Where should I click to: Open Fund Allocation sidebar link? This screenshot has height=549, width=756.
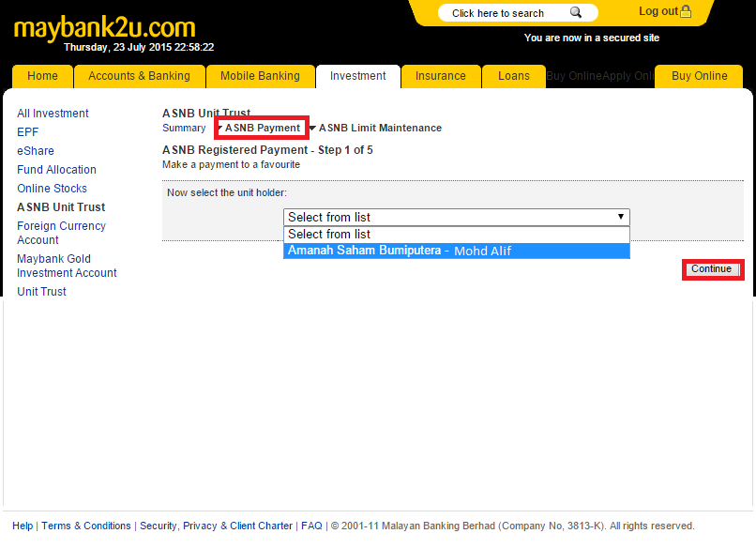tap(57, 170)
